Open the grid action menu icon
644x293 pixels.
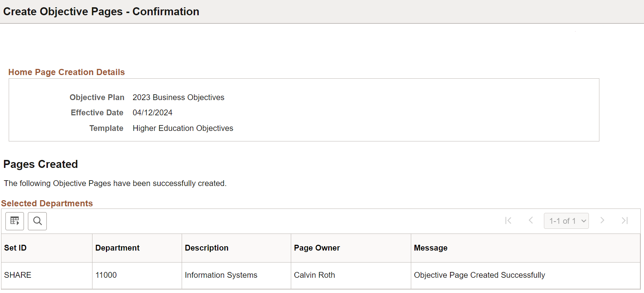[x=15, y=221]
